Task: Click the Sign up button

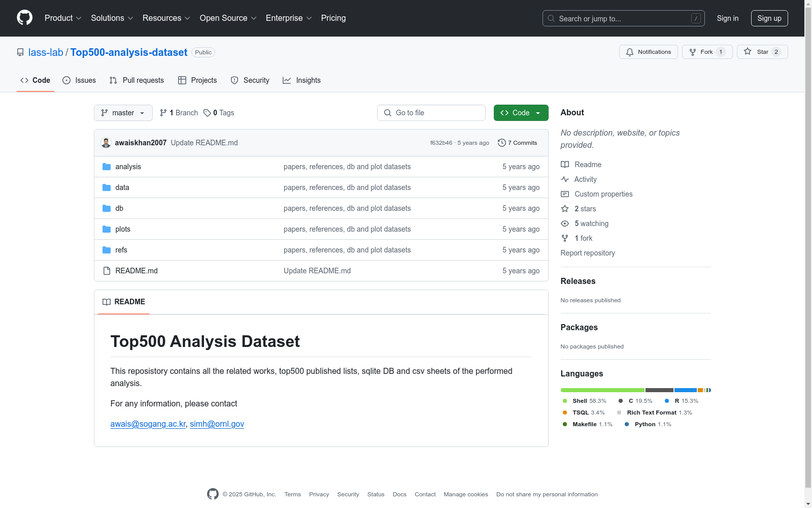Action: point(769,18)
